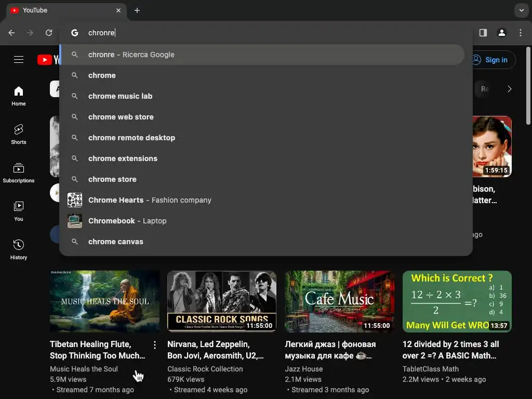Pick 'chrome web store' suggestion
Image resolution: width=532 pixels, height=399 pixels.
click(262, 117)
